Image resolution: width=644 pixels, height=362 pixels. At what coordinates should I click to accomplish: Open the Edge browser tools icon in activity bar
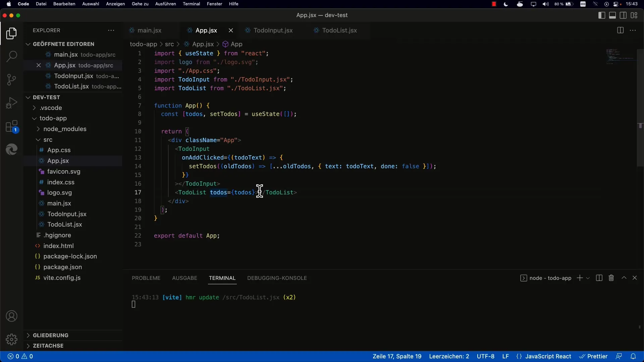(x=11, y=149)
